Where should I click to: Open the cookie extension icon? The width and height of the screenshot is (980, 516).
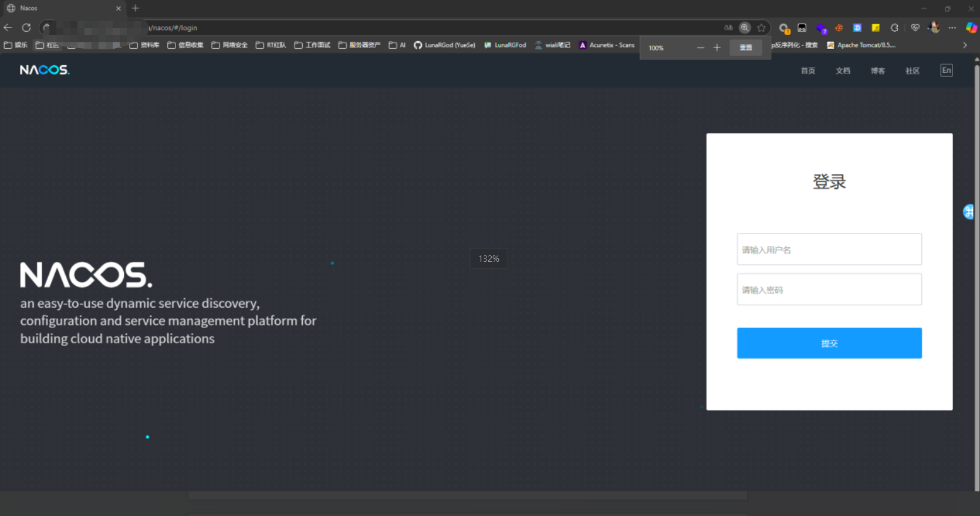coord(839,28)
